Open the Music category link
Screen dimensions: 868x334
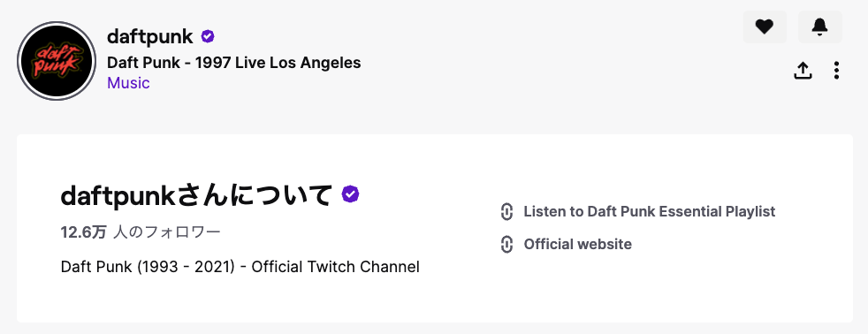click(x=128, y=83)
